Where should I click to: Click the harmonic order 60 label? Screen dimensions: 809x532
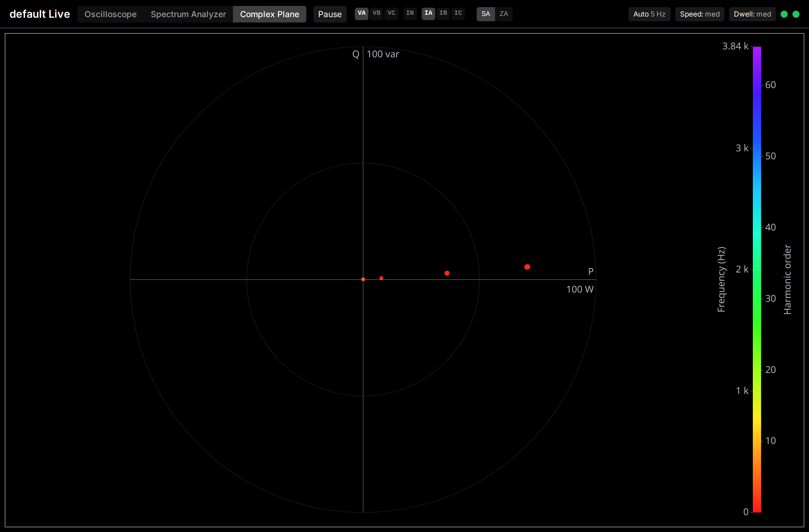[x=771, y=85]
